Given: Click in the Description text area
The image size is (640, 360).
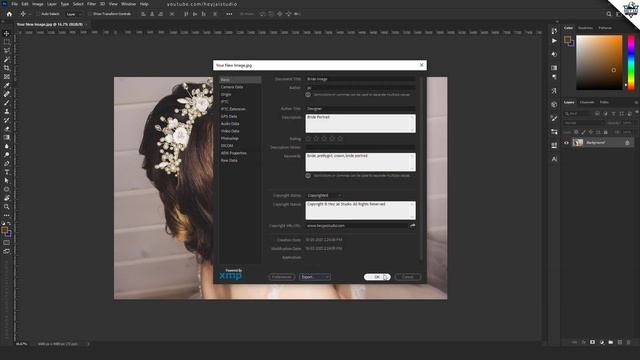Looking at the screenshot, I should tap(361, 123).
